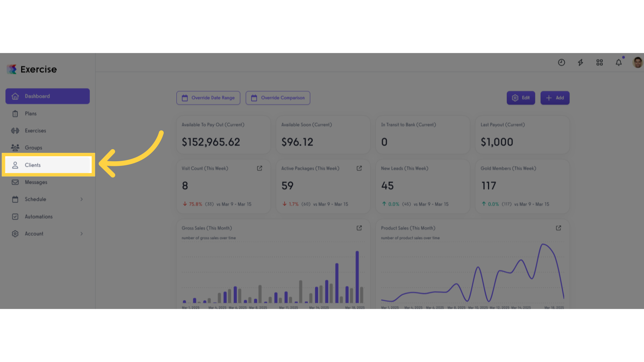Click the Exercise logo

[x=32, y=69]
